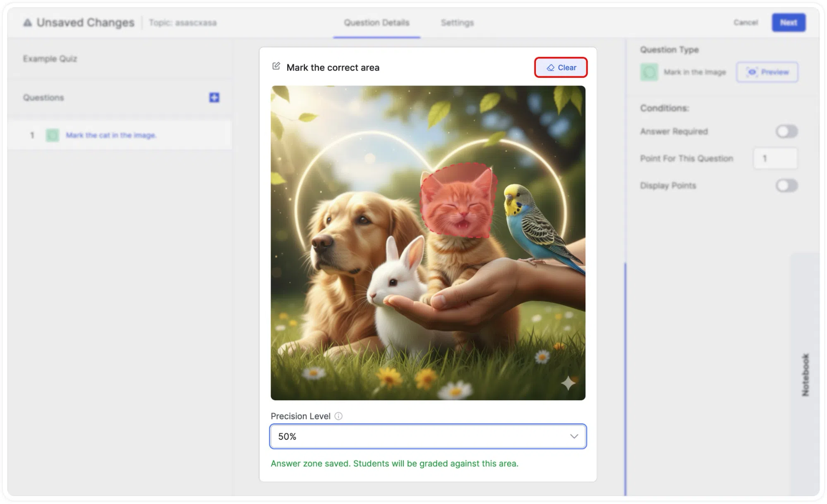827x504 pixels.
Task: Click the edit pencil icon beside Mark the correct area
Action: (276, 66)
